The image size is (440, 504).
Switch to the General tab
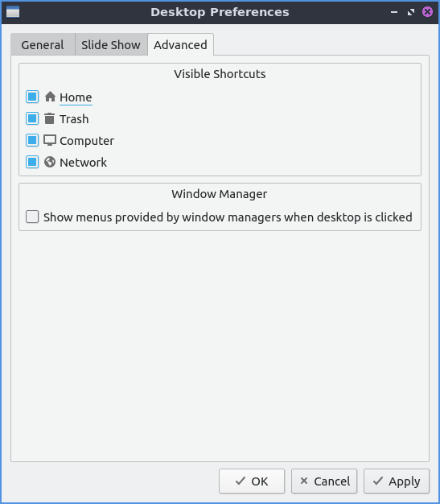pyautogui.click(x=43, y=44)
